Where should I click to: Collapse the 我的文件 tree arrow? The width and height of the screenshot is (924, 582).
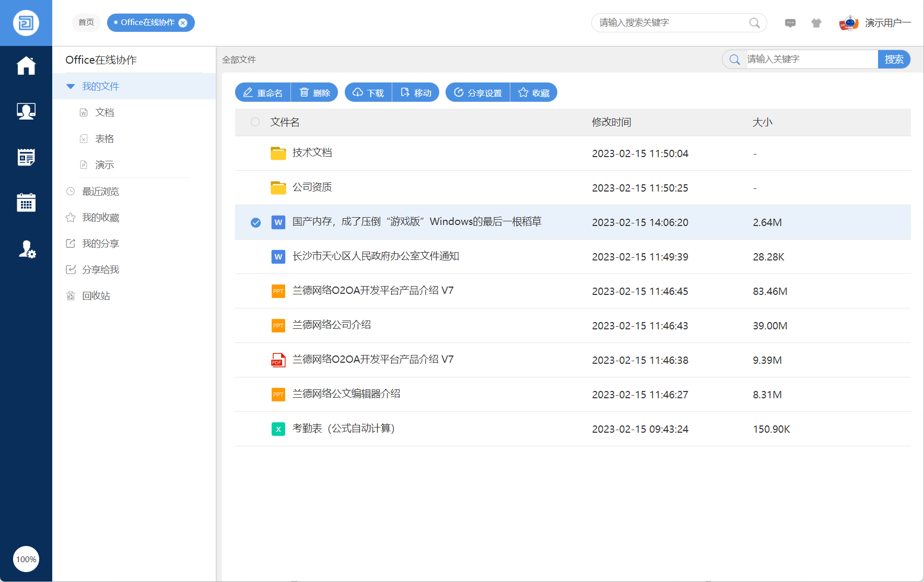point(71,87)
